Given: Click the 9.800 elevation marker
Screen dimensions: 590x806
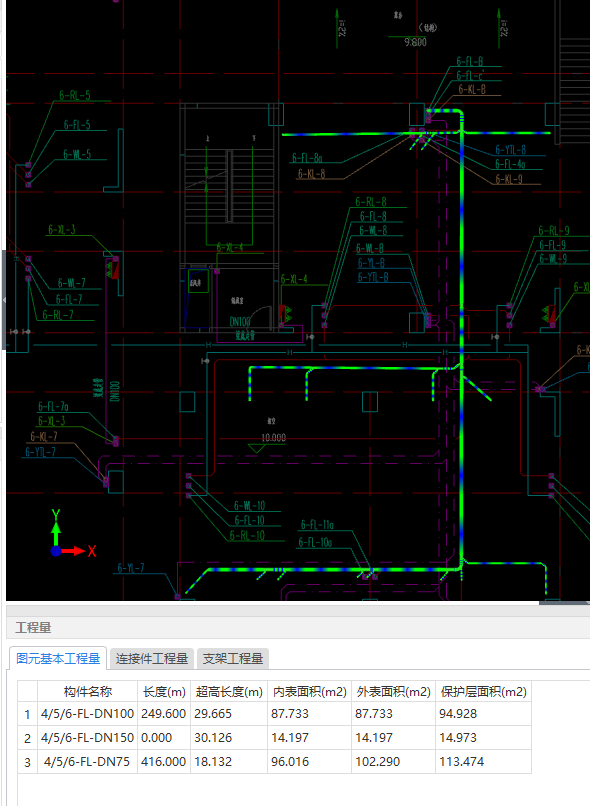Looking at the screenshot, I should pyautogui.click(x=415, y=42).
